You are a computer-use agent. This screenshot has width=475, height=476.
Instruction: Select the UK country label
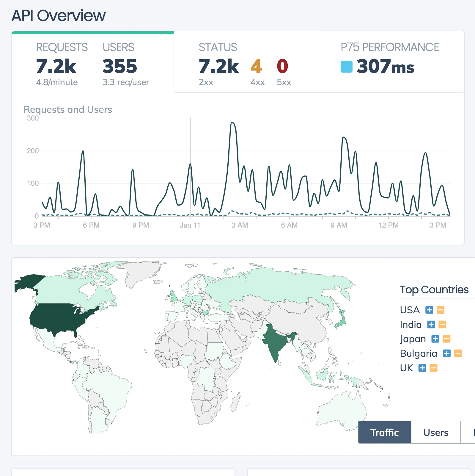coord(407,368)
